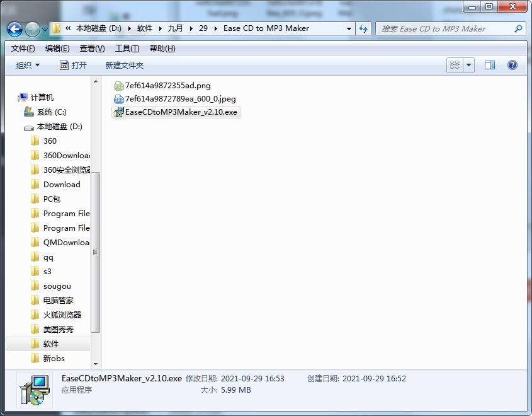
Task: Open the recent pages dropdown arrow
Action: [45, 29]
